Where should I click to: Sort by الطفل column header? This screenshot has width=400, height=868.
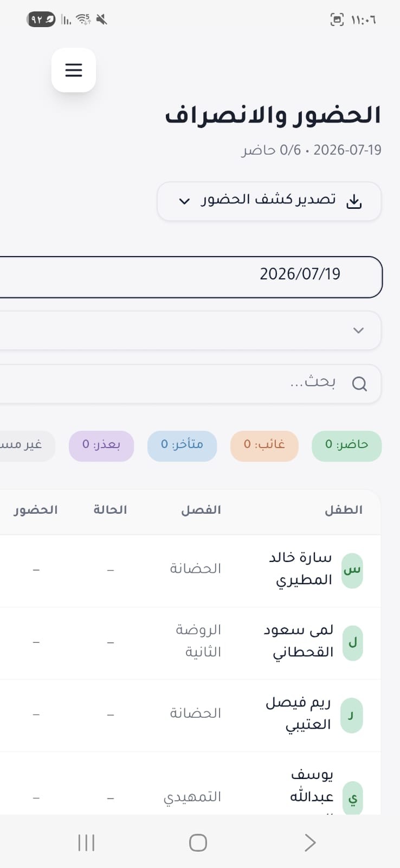pyautogui.click(x=344, y=510)
